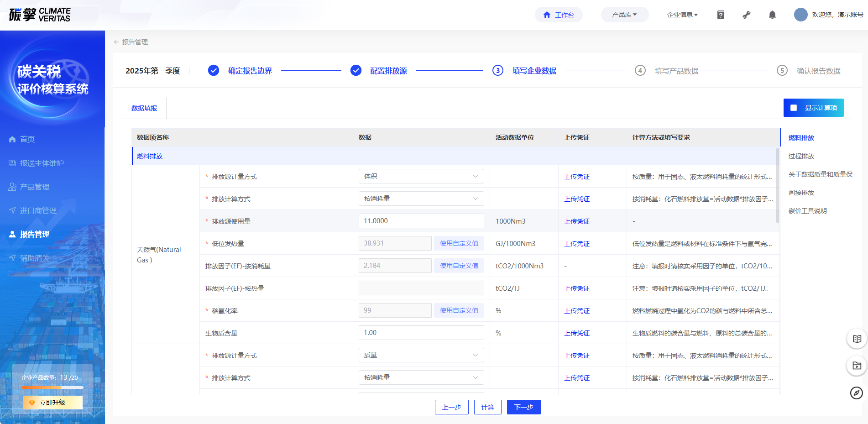Click the user avatar icon

[800, 15]
